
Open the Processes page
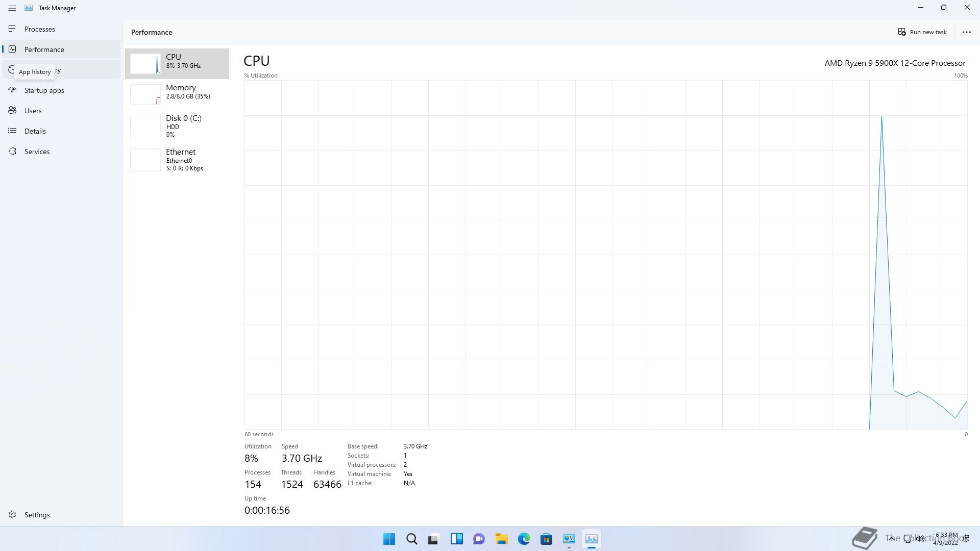[x=61, y=29]
